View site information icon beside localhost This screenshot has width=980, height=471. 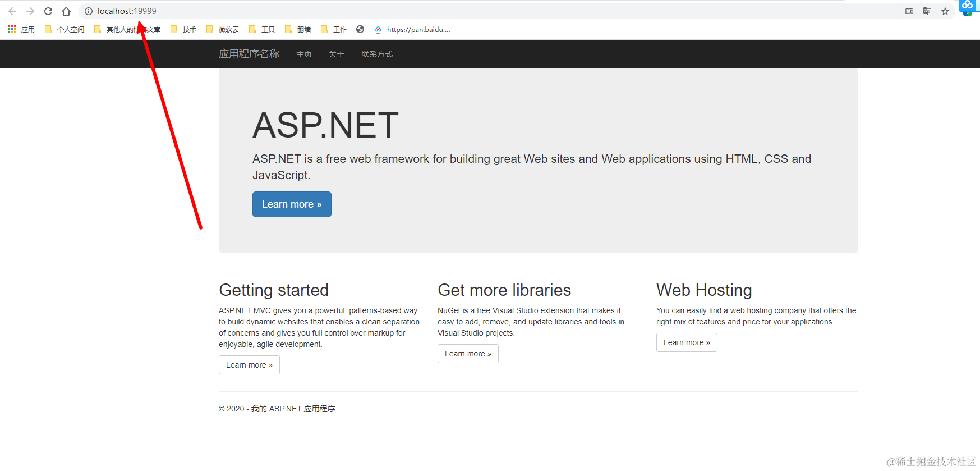89,11
